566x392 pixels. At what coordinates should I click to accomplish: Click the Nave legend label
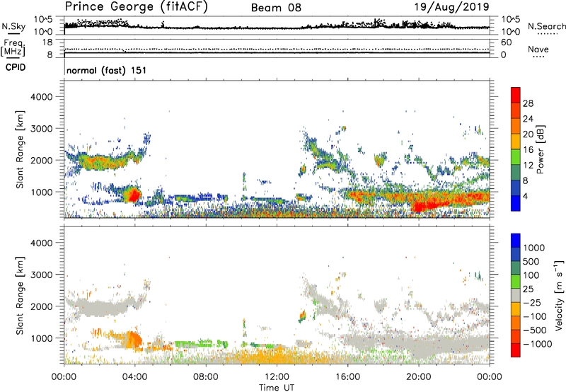(x=538, y=50)
